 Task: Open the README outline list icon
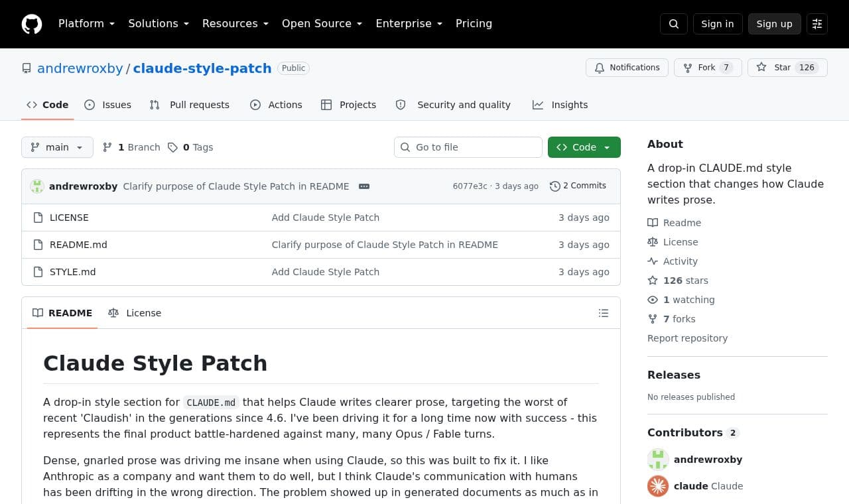click(x=604, y=313)
